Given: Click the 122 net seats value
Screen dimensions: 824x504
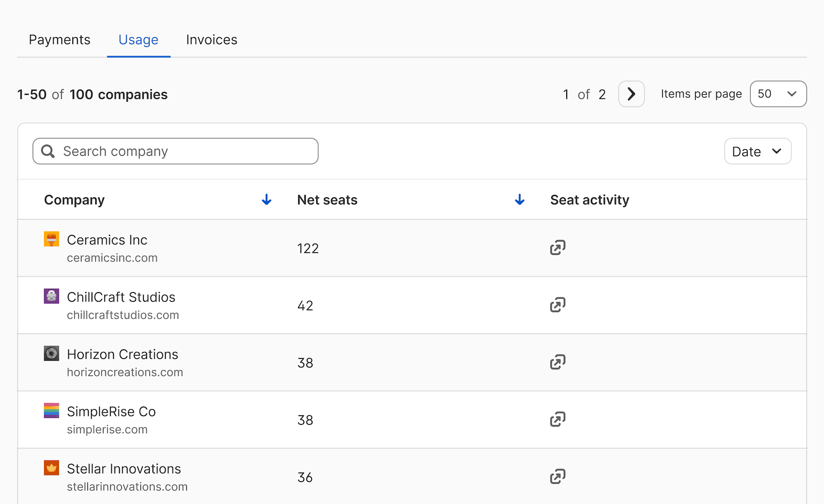Looking at the screenshot, I should point(308,248).
